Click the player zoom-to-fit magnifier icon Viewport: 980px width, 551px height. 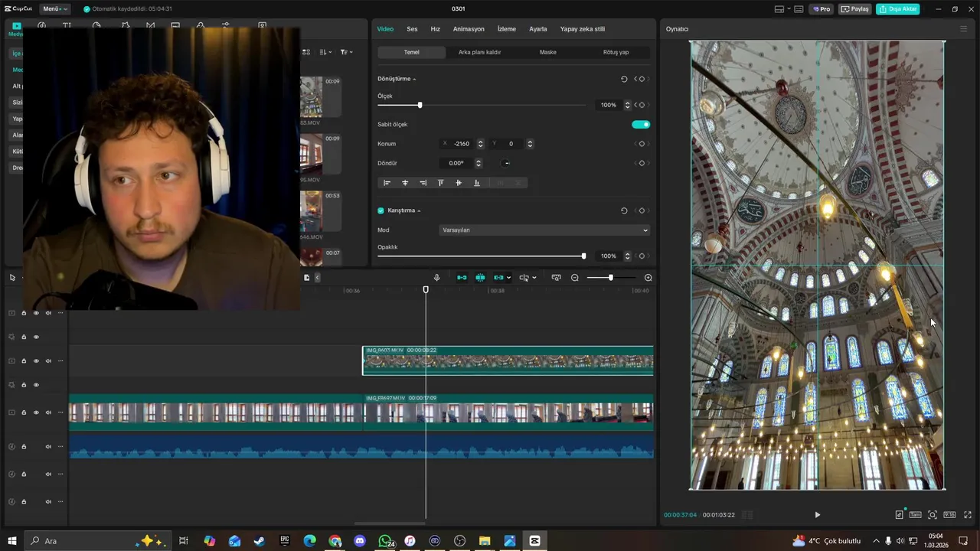tap(933, 515)
